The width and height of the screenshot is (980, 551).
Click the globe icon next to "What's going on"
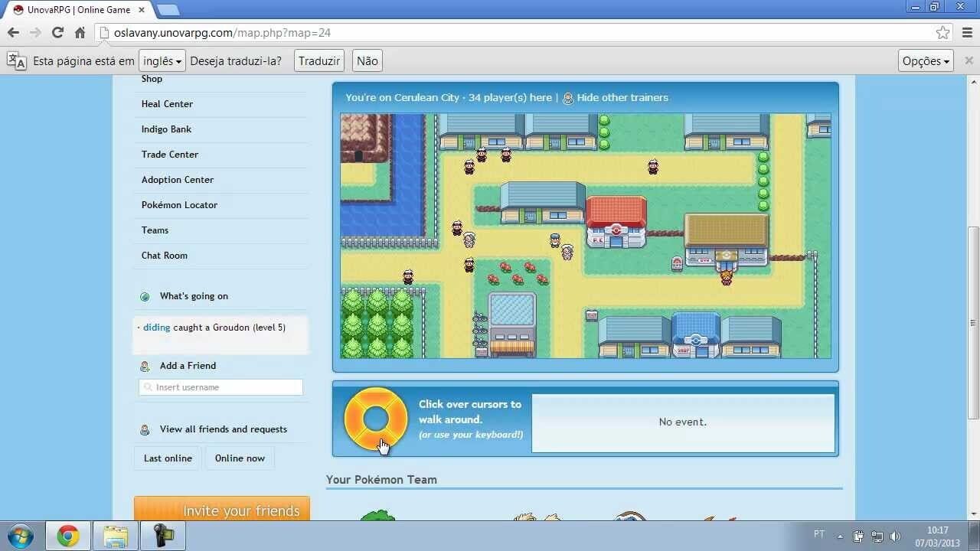[x=145, y=296]
